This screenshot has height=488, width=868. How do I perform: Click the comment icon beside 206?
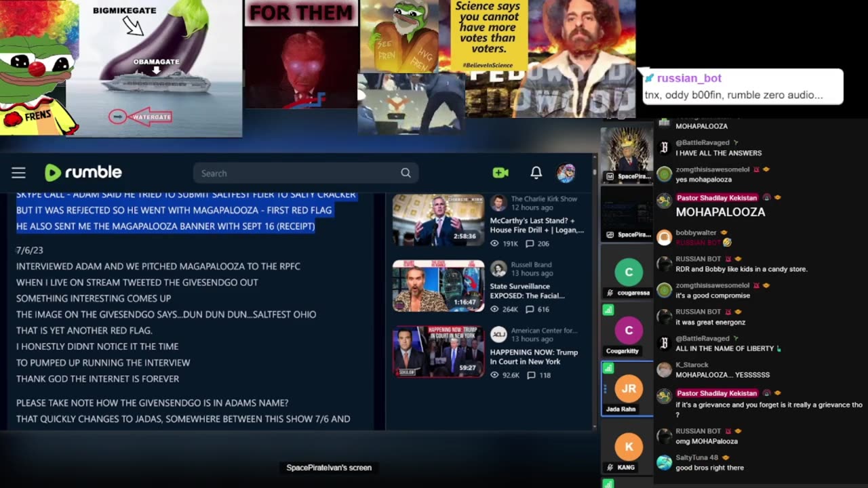click(x=531, y=243)
